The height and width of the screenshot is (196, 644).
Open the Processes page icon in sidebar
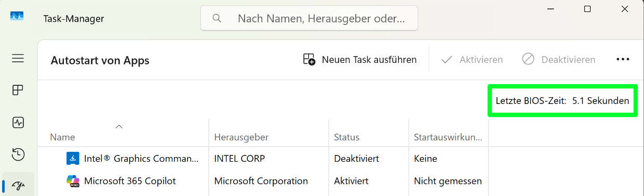point(18,90)
